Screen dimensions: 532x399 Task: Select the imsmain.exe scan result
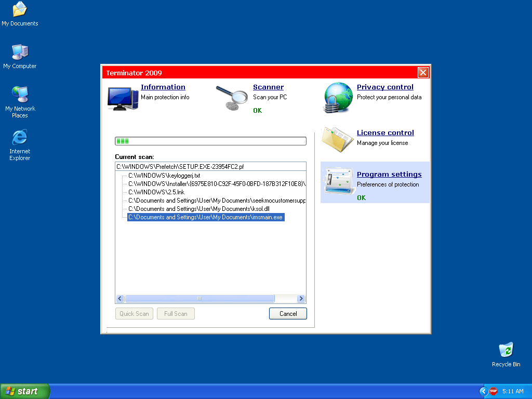click(x=205, y=217)
